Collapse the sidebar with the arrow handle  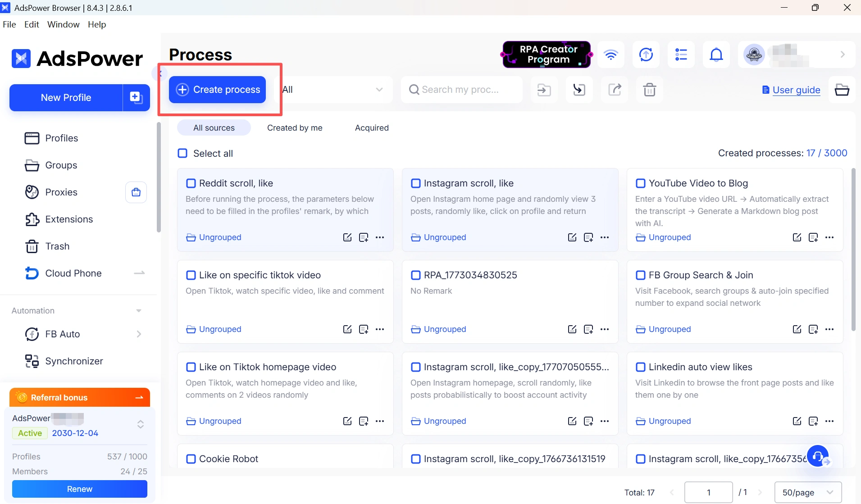160,73
